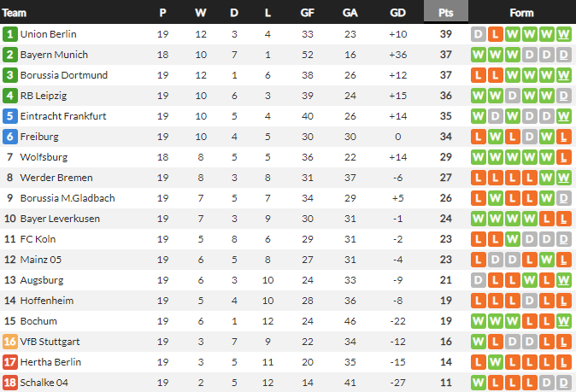Image resolution: width=576 pixels, height=392 pixels.
Task: Click the GF column header
Action: tap(308, 13)
